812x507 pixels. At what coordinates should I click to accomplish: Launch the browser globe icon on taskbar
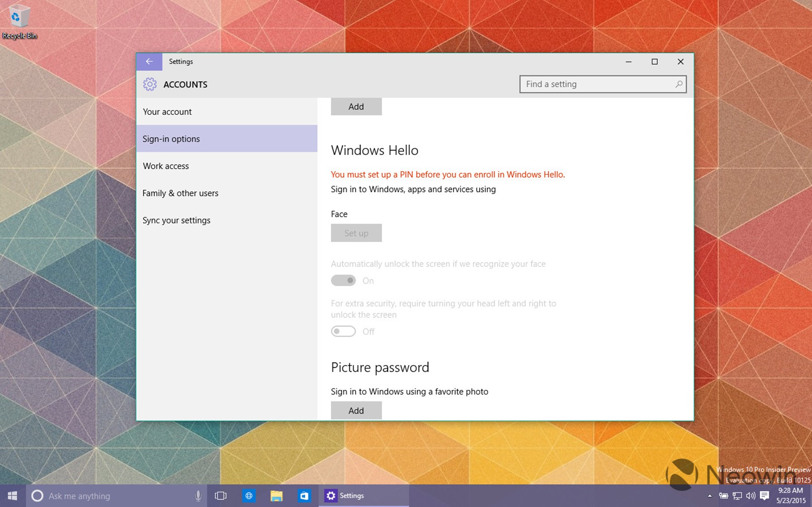[x=248, y=496]
